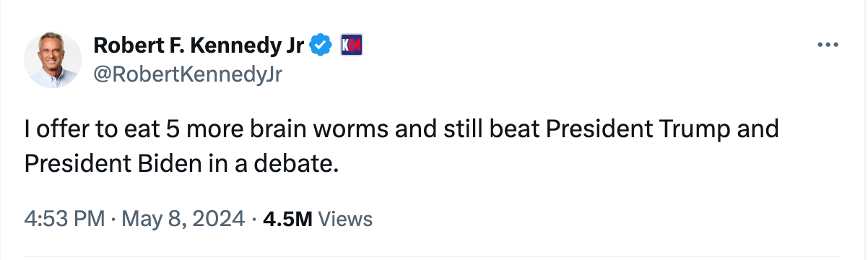Click the Views label beside 4.5M
The height and width of the screenshot is (260, 868).
point(344,219)
